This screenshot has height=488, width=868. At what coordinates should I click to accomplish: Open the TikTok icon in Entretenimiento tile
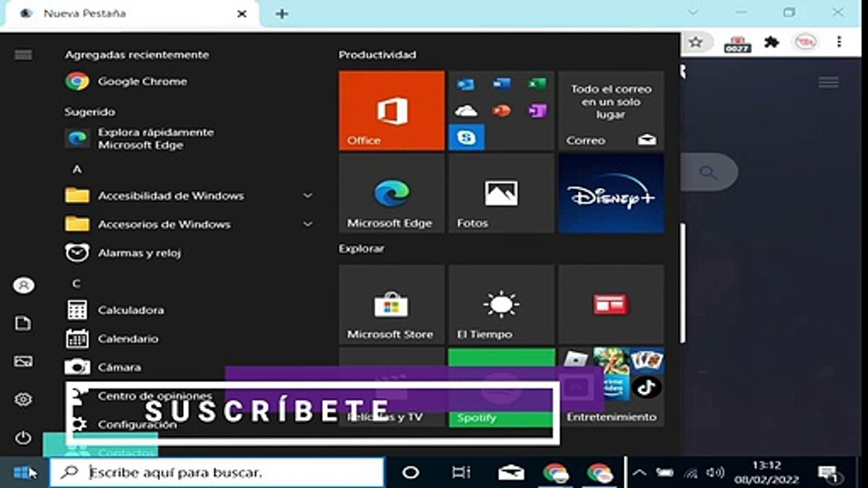tap(646, 387)
